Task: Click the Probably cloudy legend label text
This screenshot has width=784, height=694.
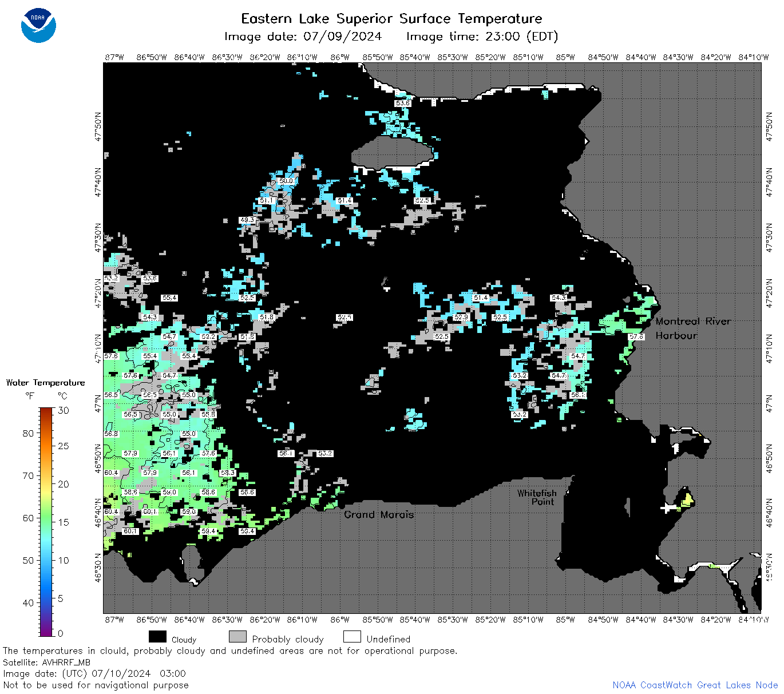Action: pyautogui.click(x=288, y=640)
